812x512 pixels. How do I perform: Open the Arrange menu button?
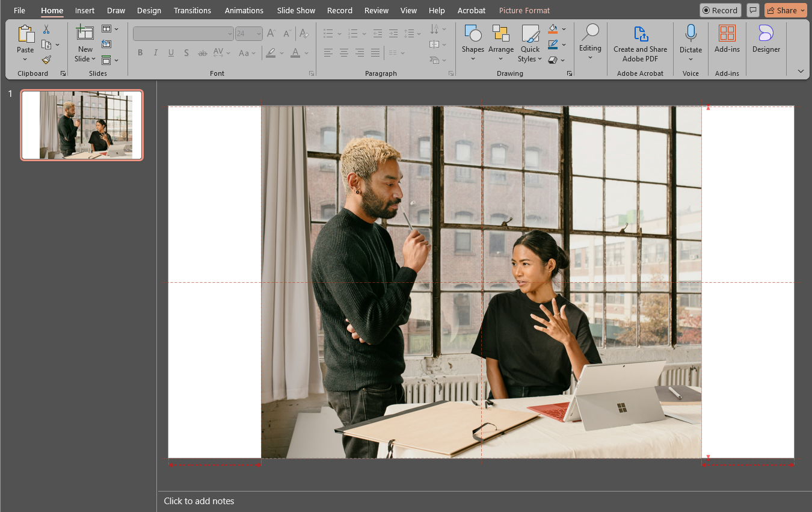tap(500, 43)
